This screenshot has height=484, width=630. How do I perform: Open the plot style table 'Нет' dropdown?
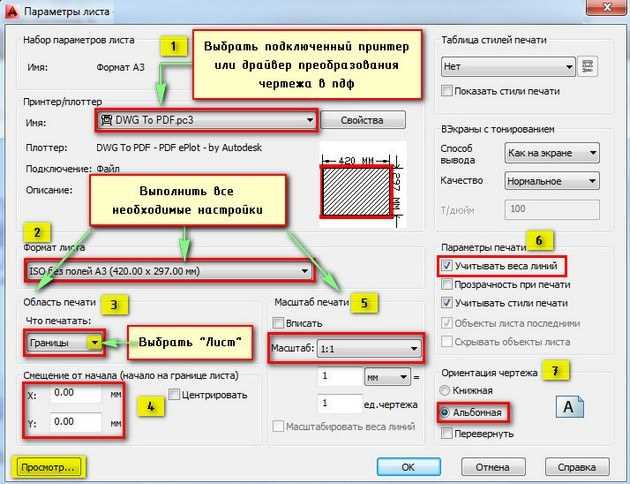(508, 66)
